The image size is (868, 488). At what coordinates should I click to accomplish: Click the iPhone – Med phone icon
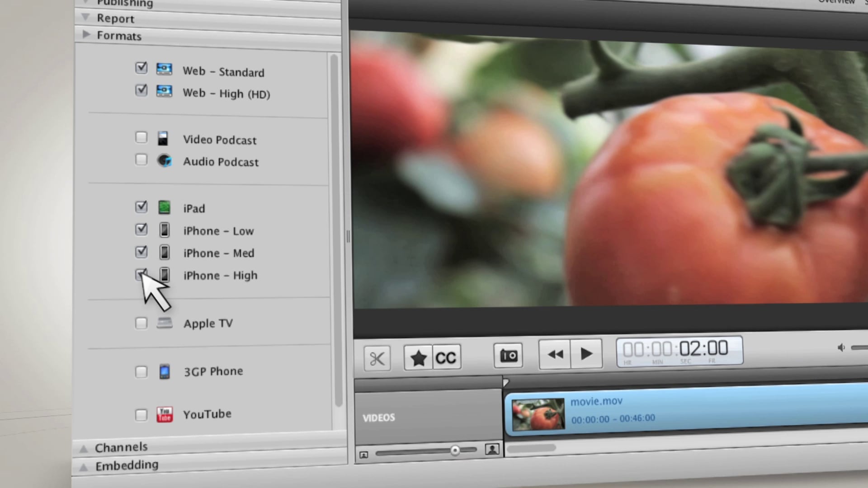[x=165, y=252]
